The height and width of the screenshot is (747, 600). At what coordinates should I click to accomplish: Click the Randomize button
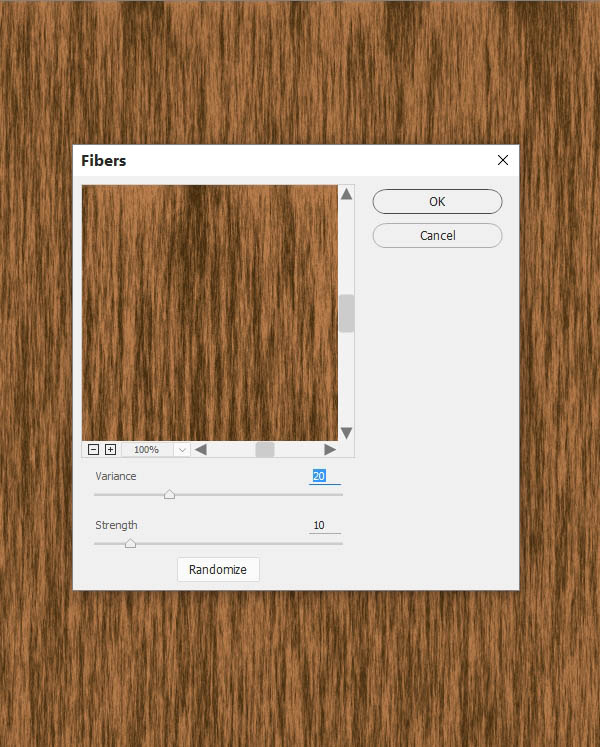218,569
